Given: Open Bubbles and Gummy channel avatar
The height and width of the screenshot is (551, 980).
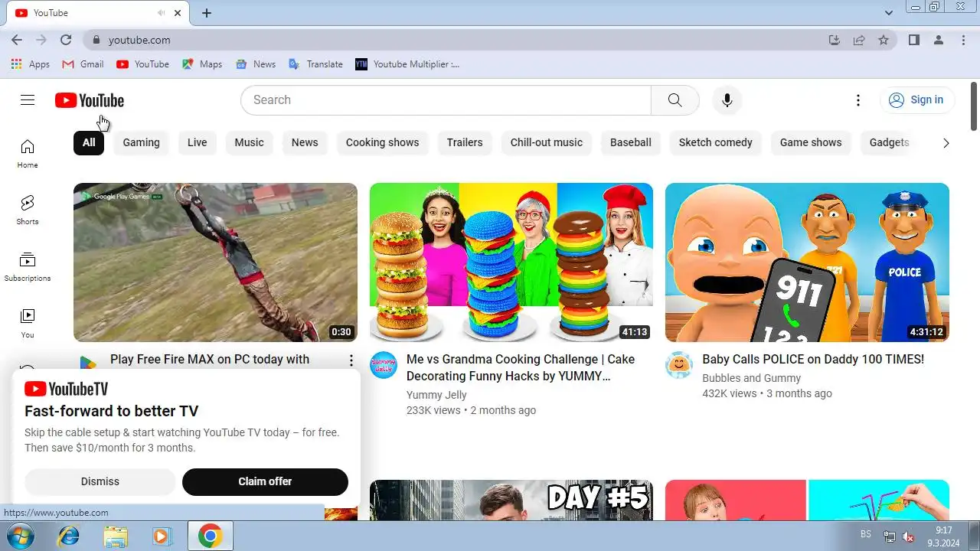Looking at the screenshot, I should click(679, 365).
